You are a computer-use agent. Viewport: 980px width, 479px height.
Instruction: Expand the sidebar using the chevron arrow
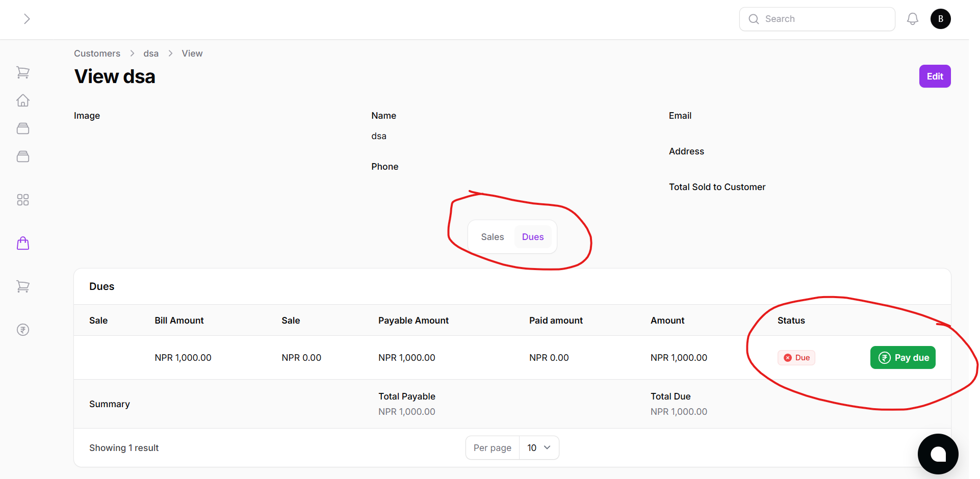tap(27, 18)
